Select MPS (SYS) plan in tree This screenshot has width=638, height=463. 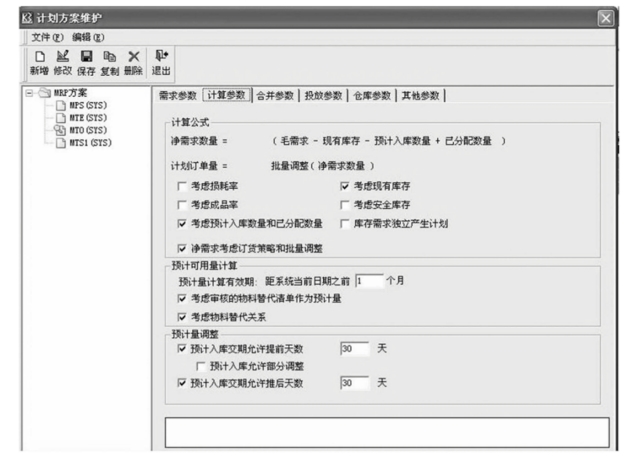point(88,105)
